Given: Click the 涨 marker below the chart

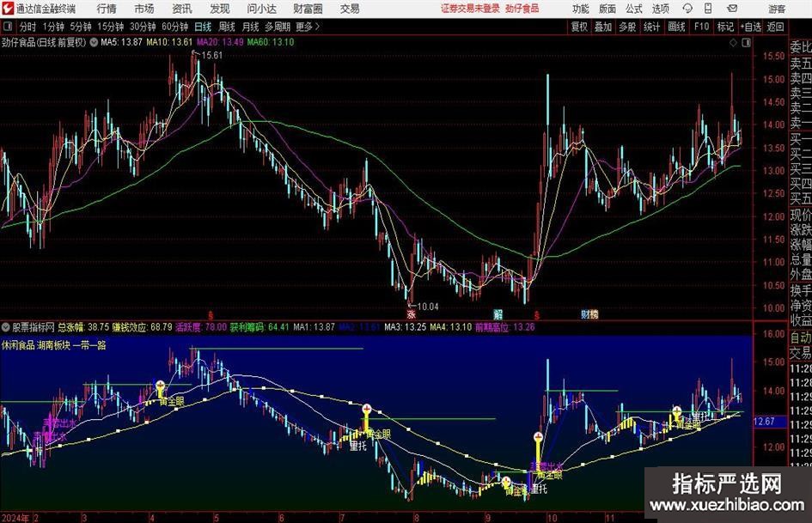Looking at the screenshot, I should pyautogui.click(x=412, y=313).
